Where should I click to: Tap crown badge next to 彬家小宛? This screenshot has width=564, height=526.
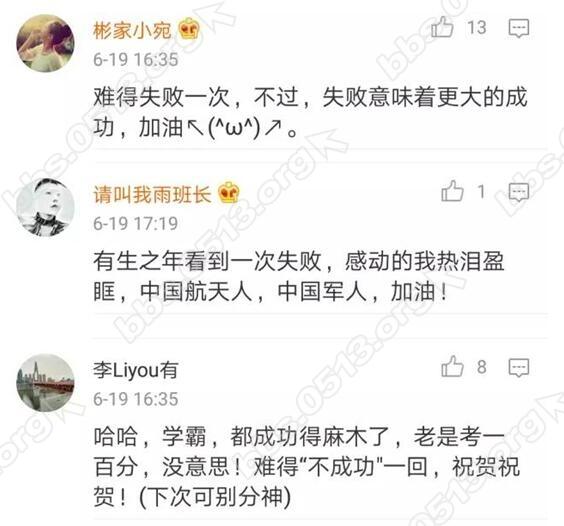pos(189,29)
